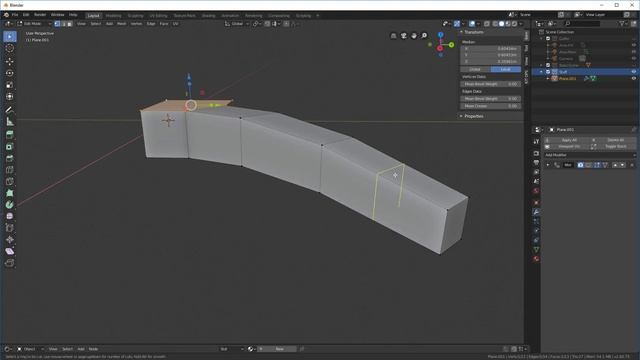The width and height of the screenshot is (640, 360).
Task: Switch to the Layout workspace tab
Action: pyautogui.click(x=93, y=16)
